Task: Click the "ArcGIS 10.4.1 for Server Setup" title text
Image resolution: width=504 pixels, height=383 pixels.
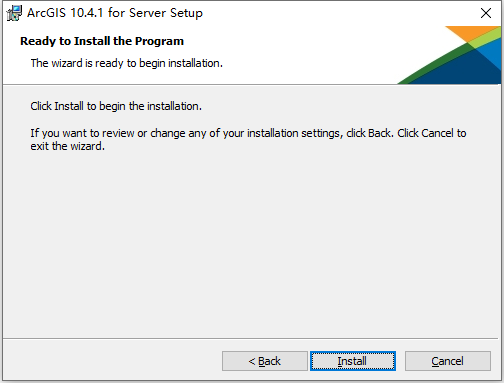Action: (115, 13)
